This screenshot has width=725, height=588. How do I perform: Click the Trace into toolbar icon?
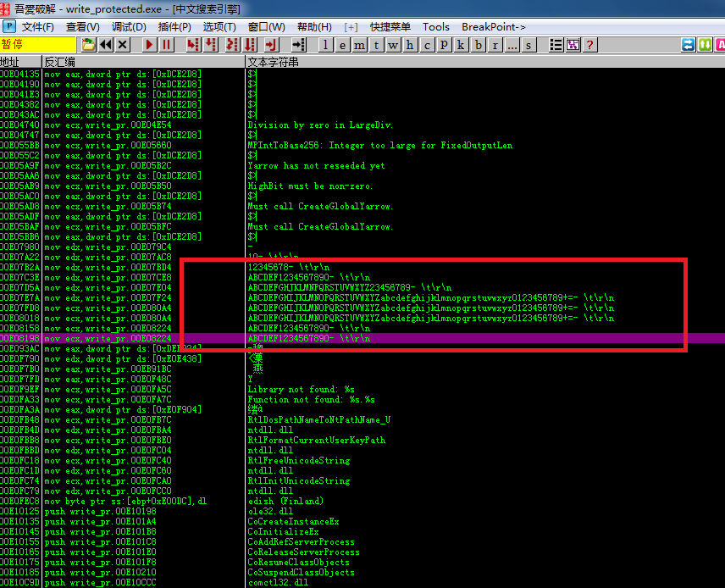point(232,45)
